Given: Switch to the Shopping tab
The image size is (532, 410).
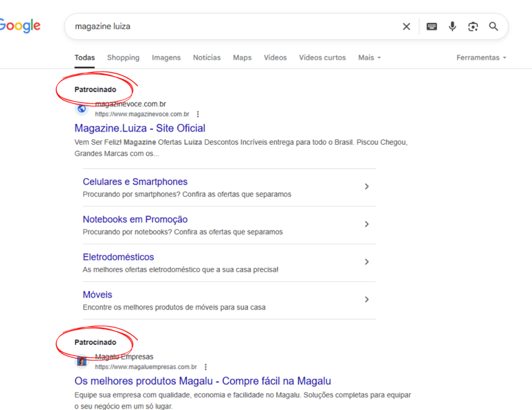Looking at the screenshot, I should click(x=123, y=57).
